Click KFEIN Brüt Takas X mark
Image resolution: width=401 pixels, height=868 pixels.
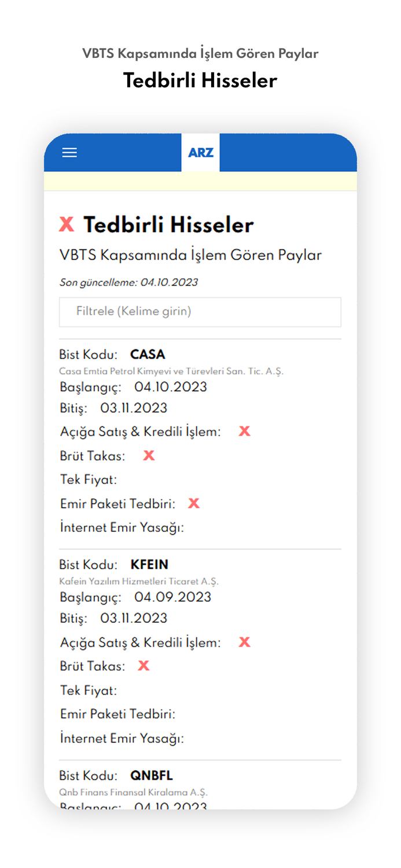144,666
